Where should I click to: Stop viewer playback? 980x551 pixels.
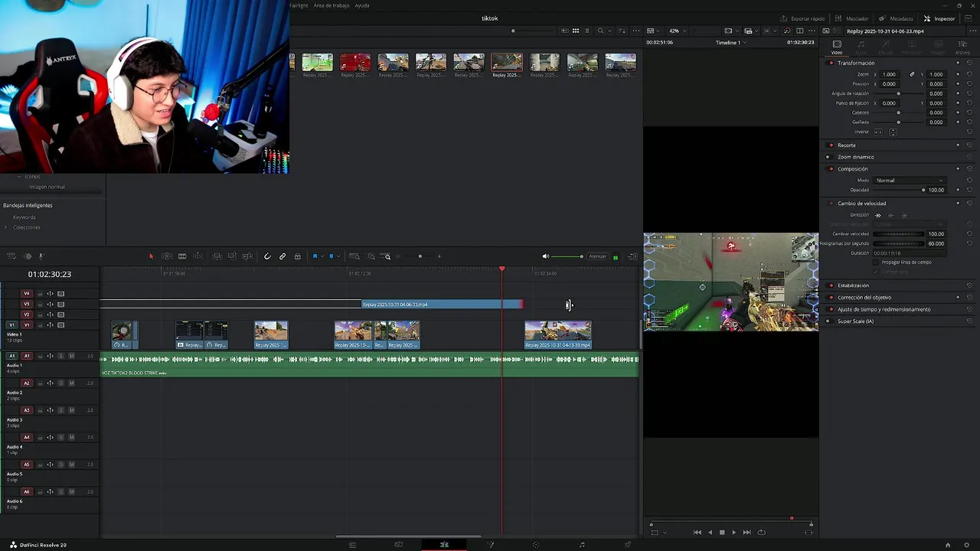click(x=721, y=532)
